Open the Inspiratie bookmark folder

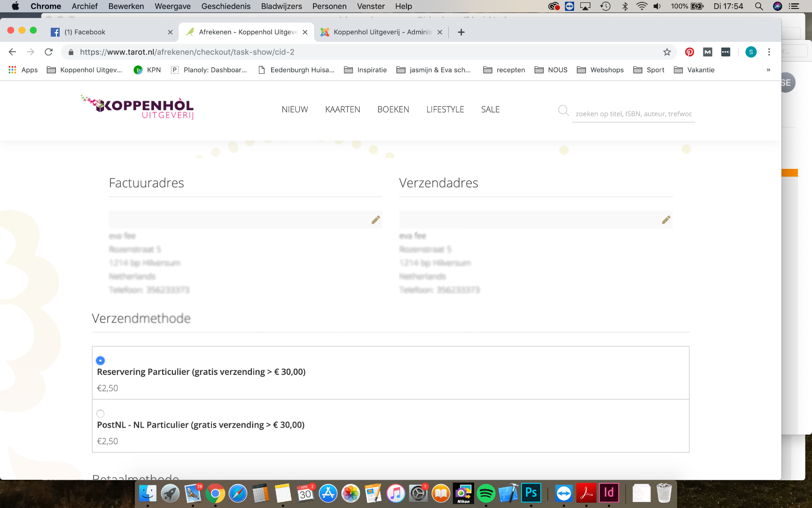(366, 70)
